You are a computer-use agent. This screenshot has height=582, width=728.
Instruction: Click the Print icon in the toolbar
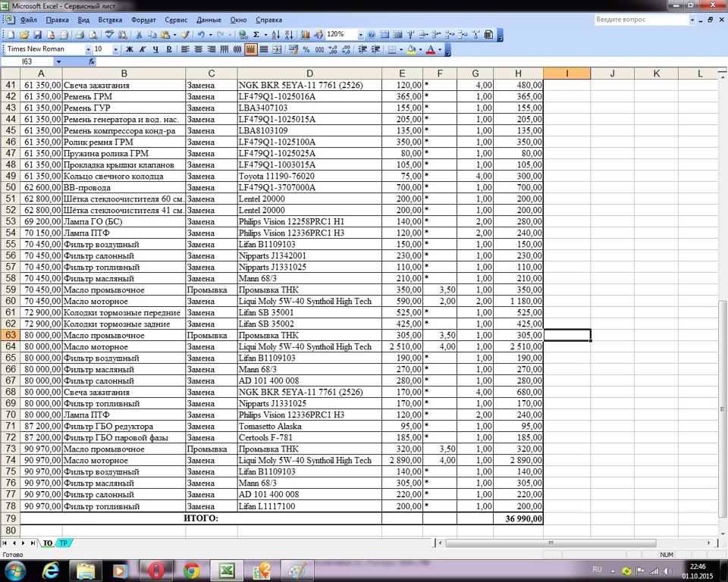pyautogui.click(x=80, y=35)
